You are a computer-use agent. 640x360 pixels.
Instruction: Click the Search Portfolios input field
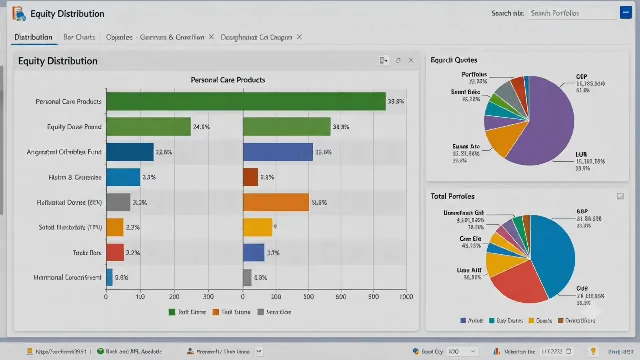(x=571, y=13)
